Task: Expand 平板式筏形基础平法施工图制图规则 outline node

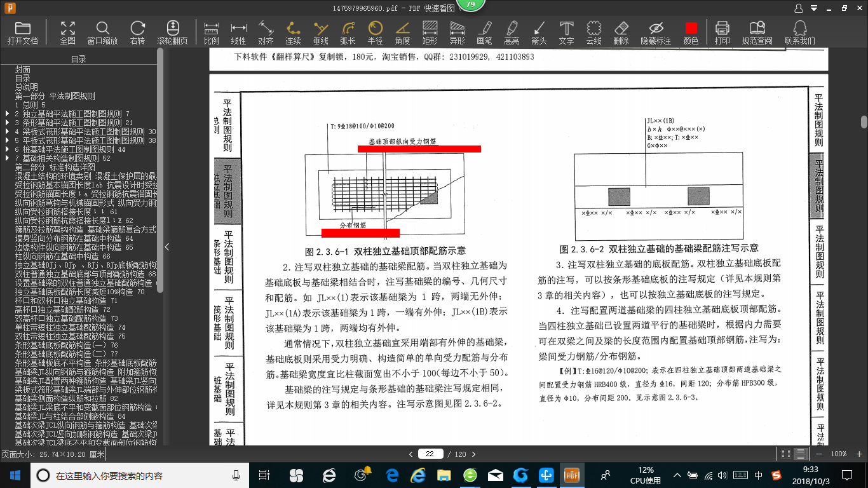Action: (7, 140)
